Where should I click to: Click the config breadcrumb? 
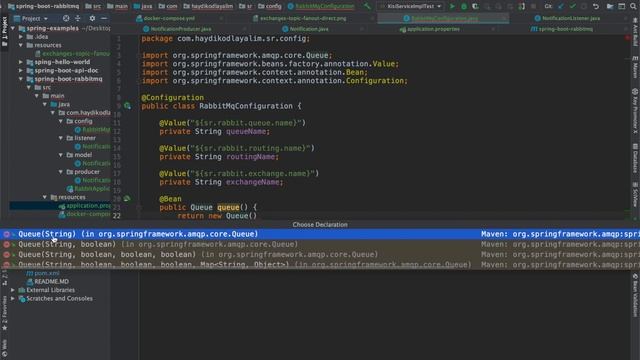(x=269, y=6)
